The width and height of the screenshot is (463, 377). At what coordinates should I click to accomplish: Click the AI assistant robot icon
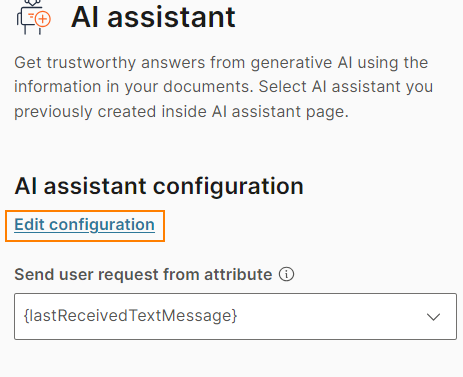click(33, 17)
